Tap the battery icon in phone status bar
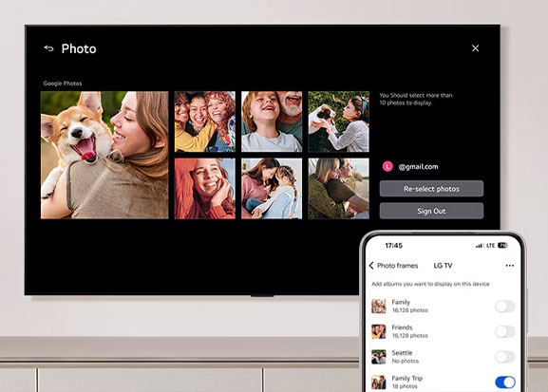This screenshot has height=392, width=548. pos(502,246)
